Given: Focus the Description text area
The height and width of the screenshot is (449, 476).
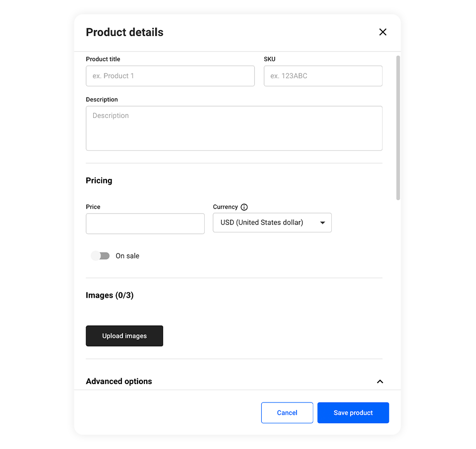Looking at the screenshot, I should point(234,128).
